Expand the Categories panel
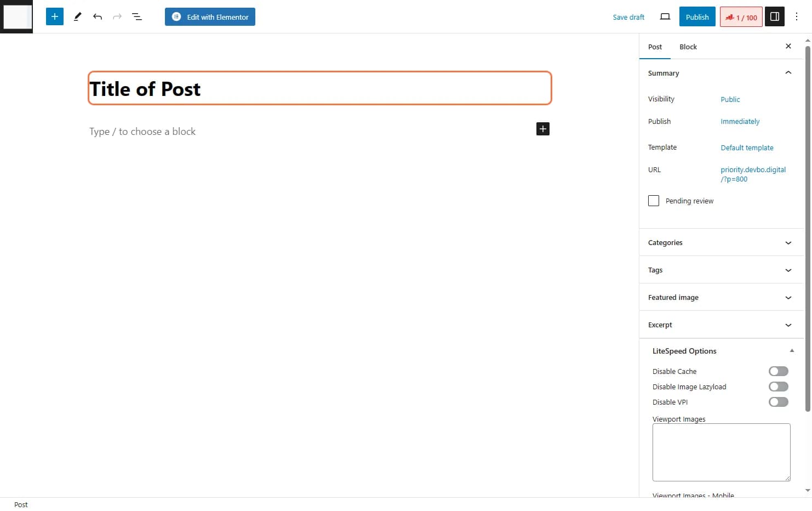Image resolution: width=812 pixels, height=511 pixels. pyautogui.click(x=721, y=242)
